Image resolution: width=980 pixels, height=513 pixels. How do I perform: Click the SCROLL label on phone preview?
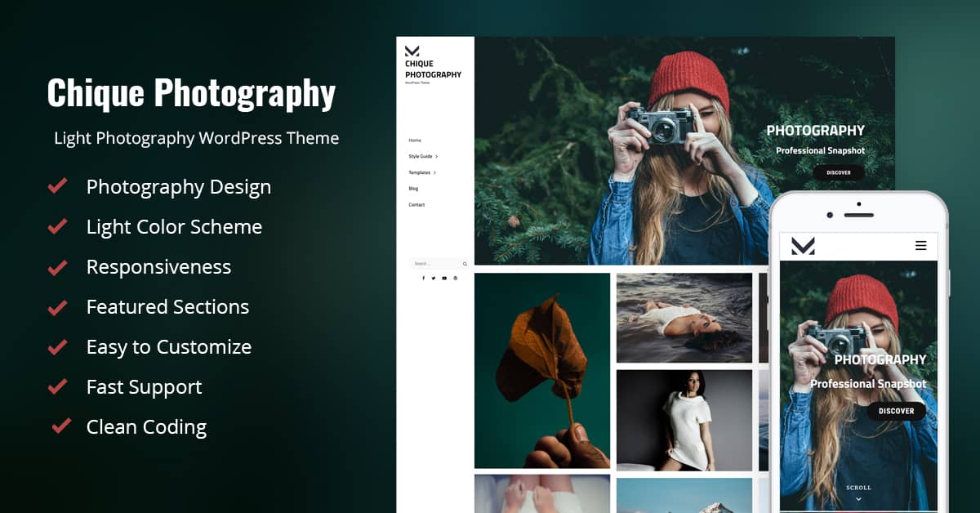click(x=858, y=488)
